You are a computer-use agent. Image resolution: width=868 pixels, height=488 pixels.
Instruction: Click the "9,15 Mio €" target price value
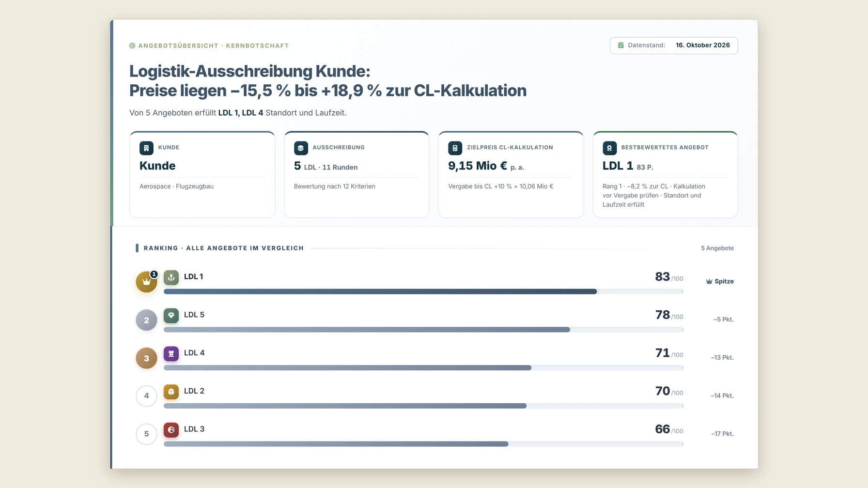point(478,166)
